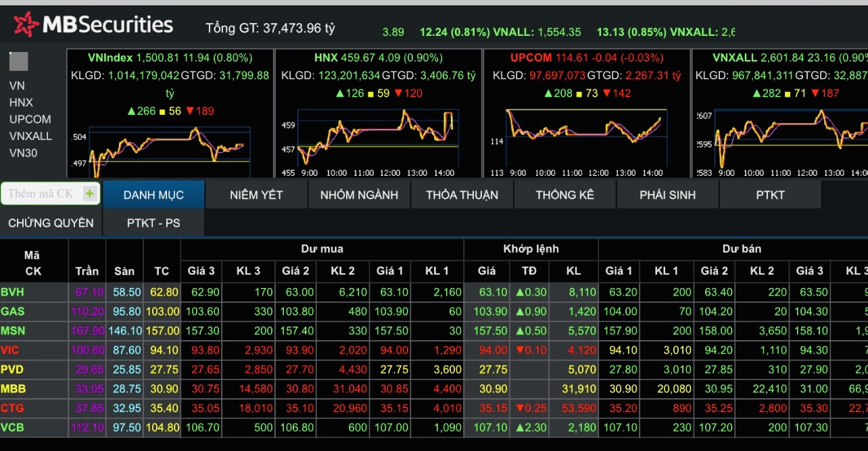The image size is (868, 451).
Task: Open the THỎA THUẬN tab
Action: 462,195
